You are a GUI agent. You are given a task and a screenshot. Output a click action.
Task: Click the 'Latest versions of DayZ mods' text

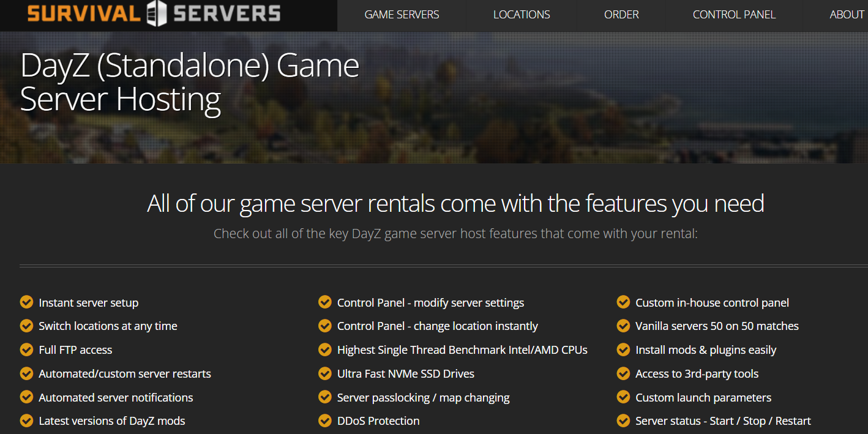112,421
